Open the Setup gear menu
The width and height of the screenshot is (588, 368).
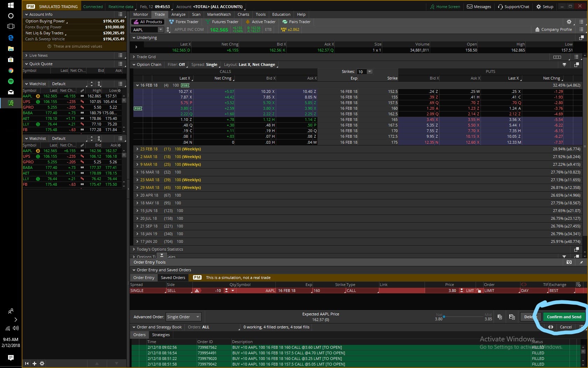point(545,7)
